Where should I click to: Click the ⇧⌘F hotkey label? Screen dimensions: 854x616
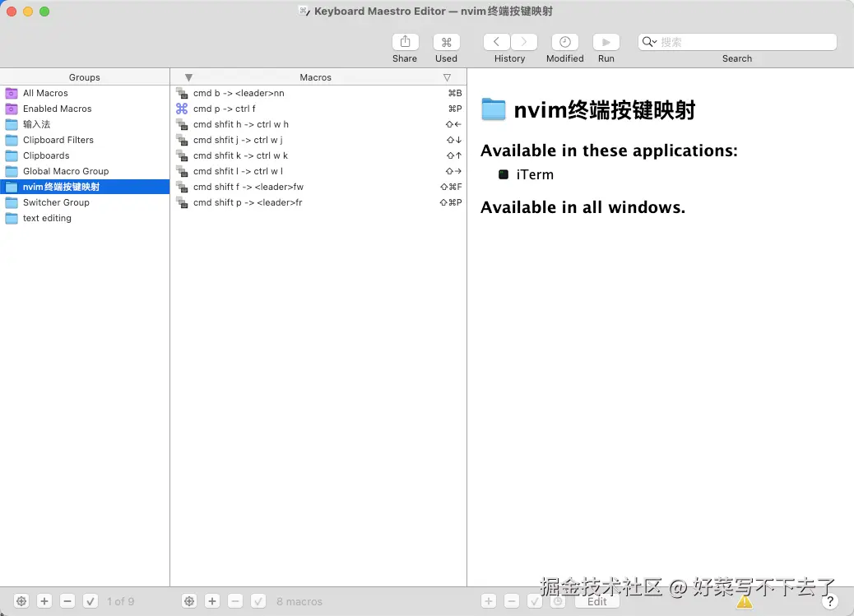[451, 187]
